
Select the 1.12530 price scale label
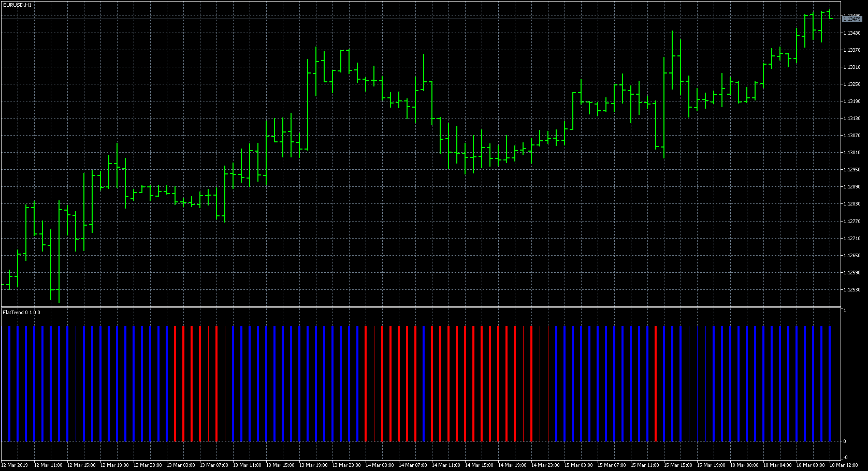(852, 290)
